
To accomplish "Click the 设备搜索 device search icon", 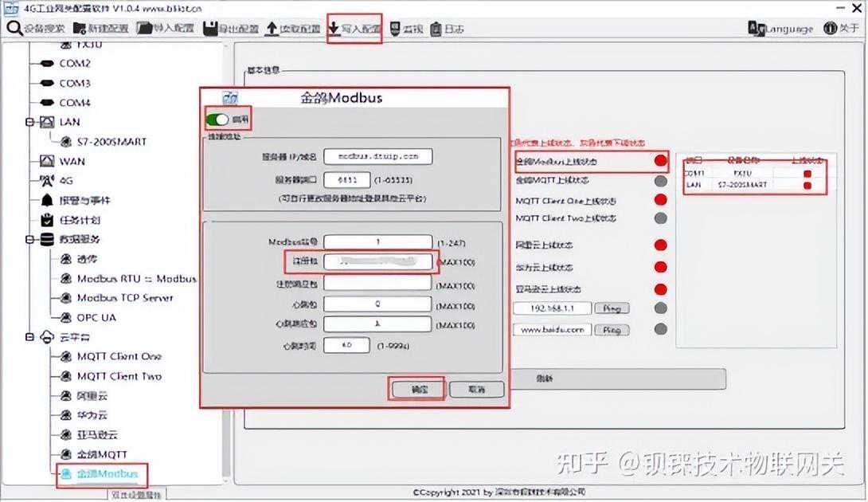I will [16, 28].
